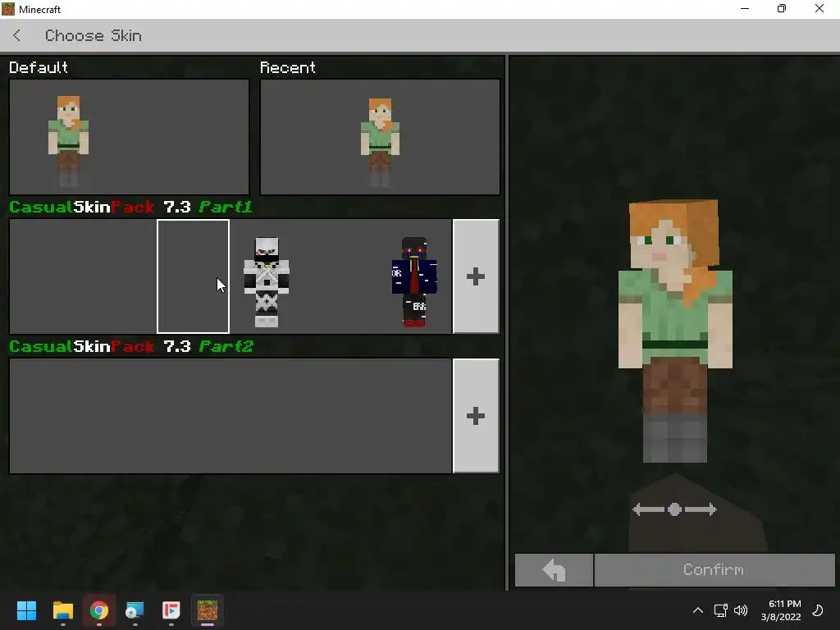Open Google Chrome from the taskbar
The image size is (840, 630).
[x=98, y=610]
